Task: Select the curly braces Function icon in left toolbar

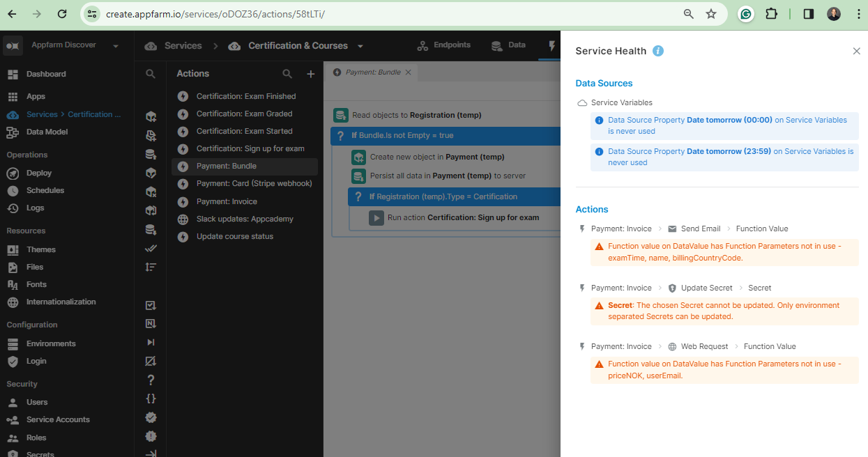Action: pos(151,398)
